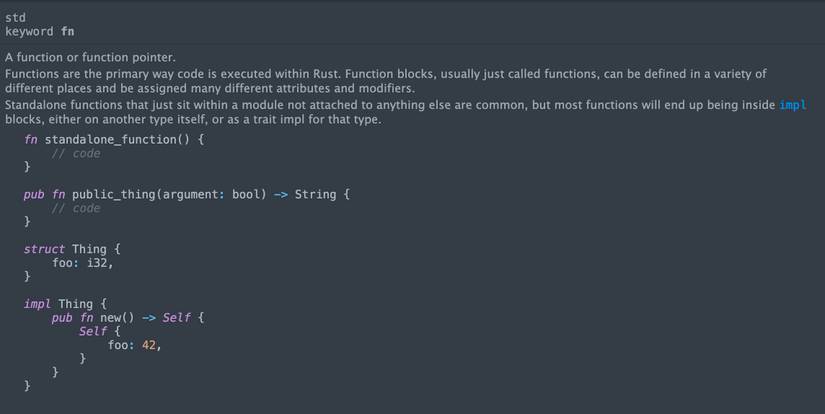Screen dimensions: 825x414
Task: Click the new function name
Action: pyautogui.click(x=110, y=318)
